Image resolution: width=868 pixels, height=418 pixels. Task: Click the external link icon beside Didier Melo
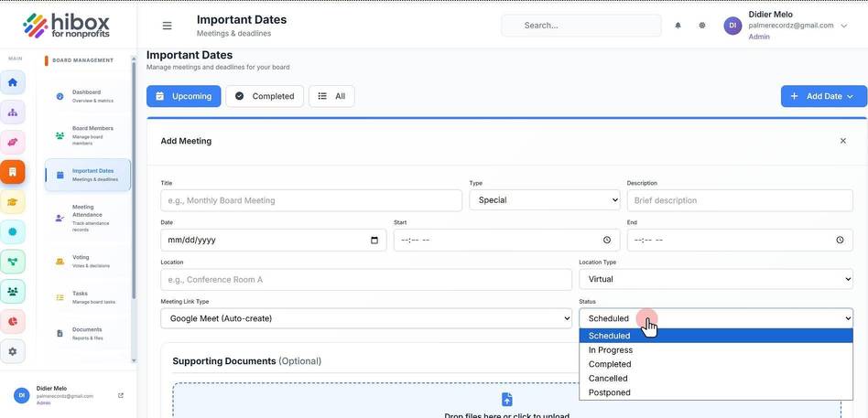click(121, 395)
